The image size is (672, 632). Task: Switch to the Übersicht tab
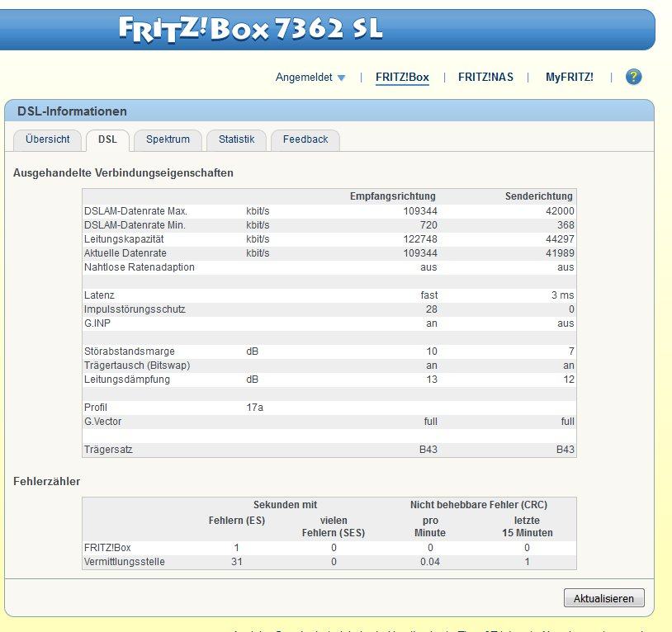48,139
